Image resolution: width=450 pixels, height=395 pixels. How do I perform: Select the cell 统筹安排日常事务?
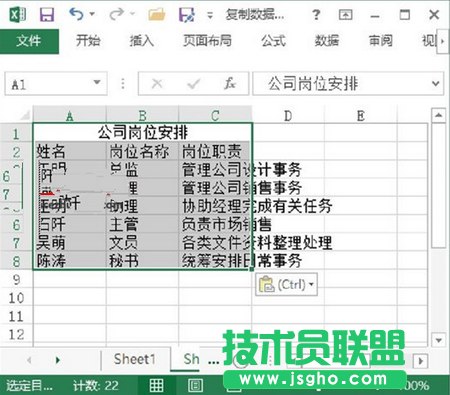pyautogui.click(x=215, y=261)
